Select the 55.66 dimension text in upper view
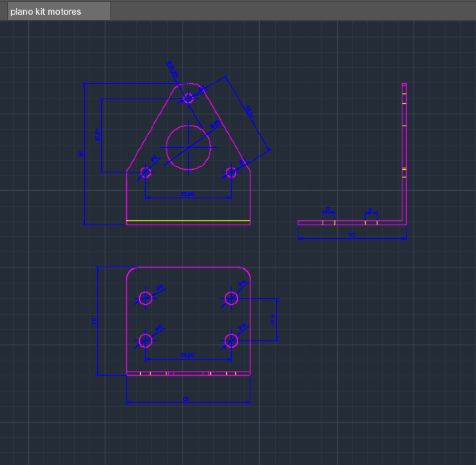 pos(187,194)
